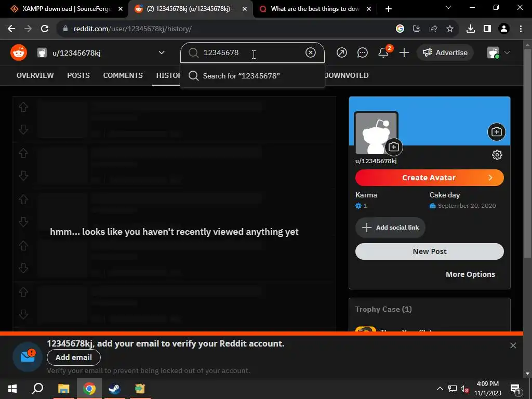Switch to the Comments tab
Viewport: 532px width, 399px height.
click(x=123, y=75)
